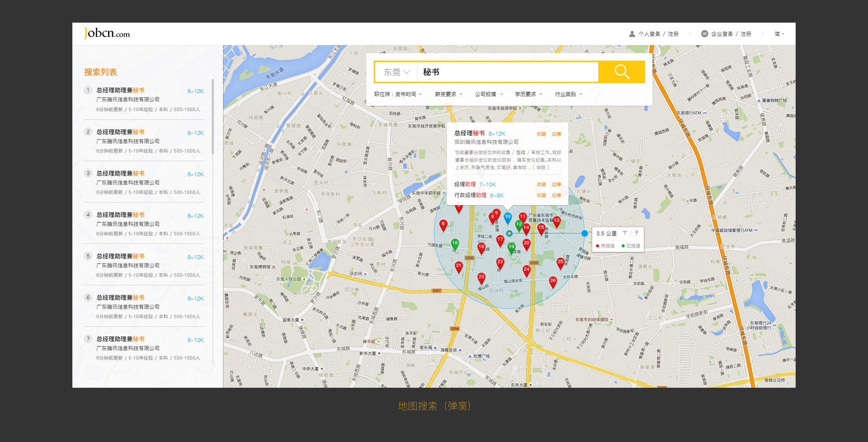Click the funnel filter icon beside 3.5 公里
The height and width of the screenshot is (442, 868).
click(x=625, y=233)
